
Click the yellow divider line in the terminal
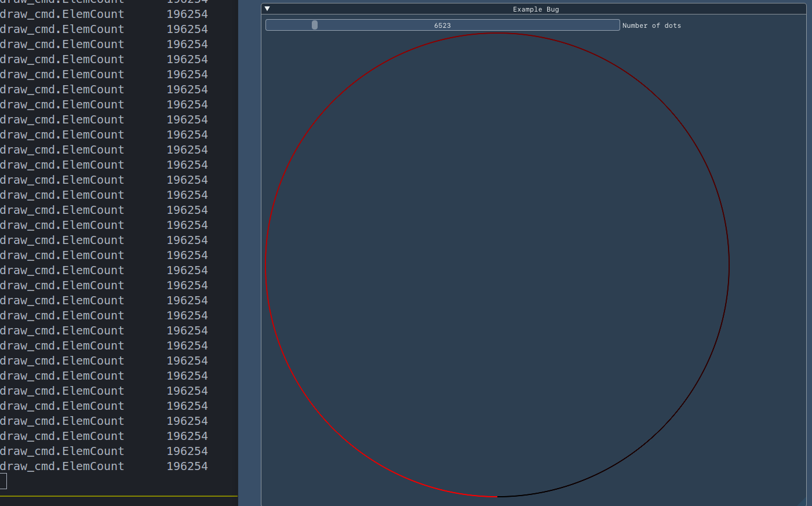(116, 497)
